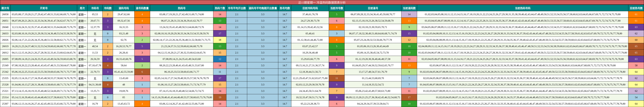Click the '开奖号' column header

[44, 8]
